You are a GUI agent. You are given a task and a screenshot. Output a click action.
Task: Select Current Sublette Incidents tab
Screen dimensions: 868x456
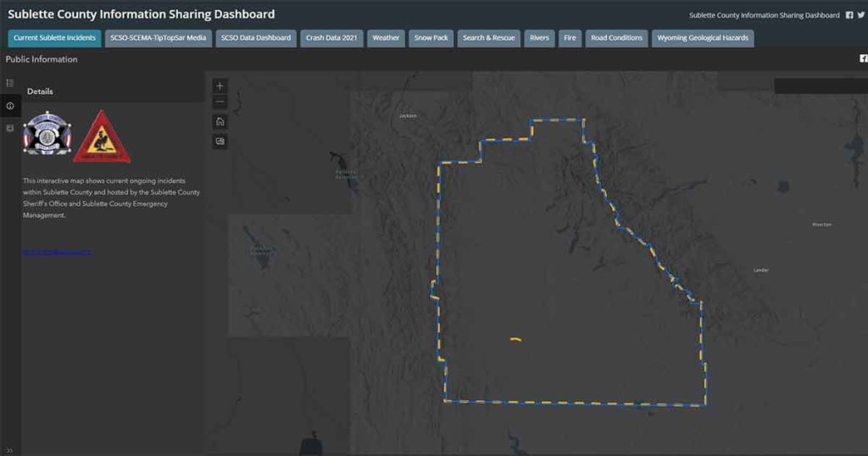[54, 38]
